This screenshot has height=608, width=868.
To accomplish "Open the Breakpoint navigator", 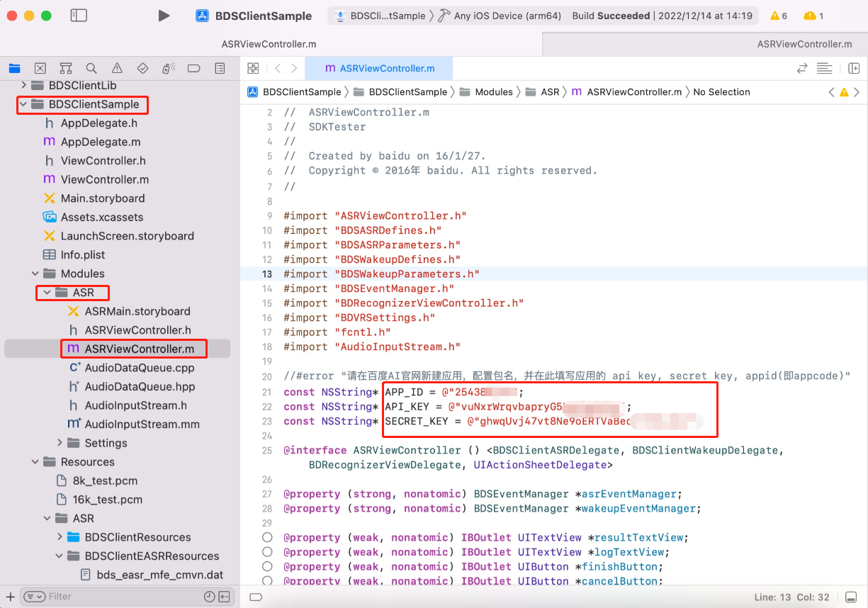I will (x=194, y=69).
